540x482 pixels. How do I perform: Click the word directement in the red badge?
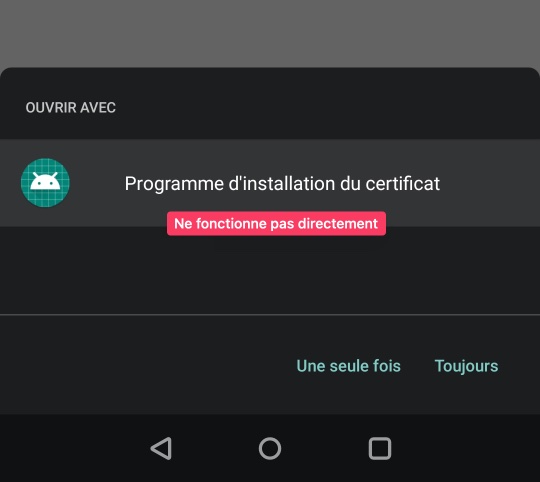pyautogui.click(x=338, y=223)
